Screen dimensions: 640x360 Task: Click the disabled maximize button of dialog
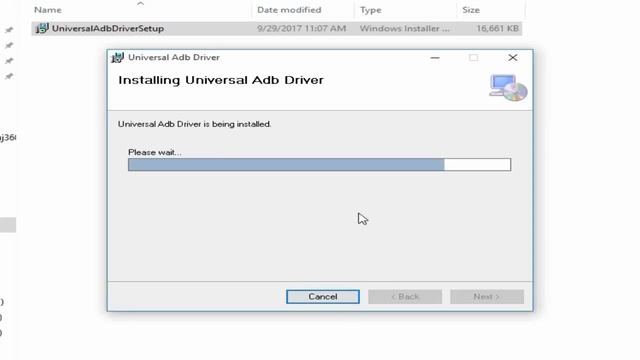(x=473, y=58)
